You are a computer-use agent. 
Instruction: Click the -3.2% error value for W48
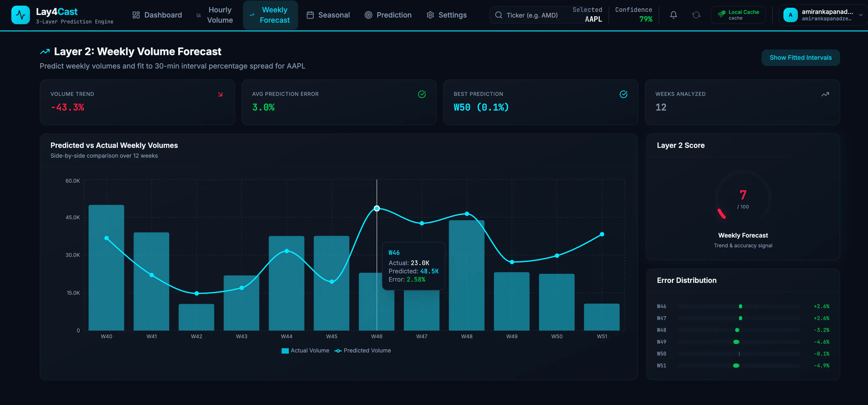[x=822, y=330]
